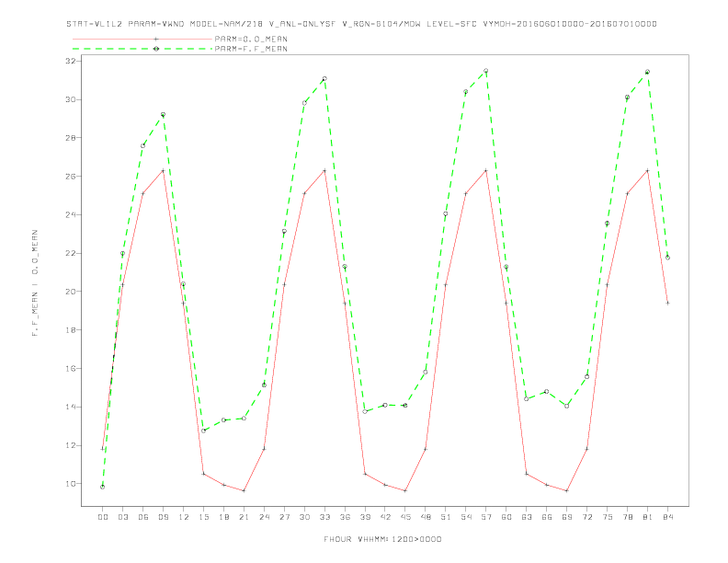Click y-axis tick label 14
The height and width of the screenshot is (563, 728).
pyautogui.click(x=72, y=407)
